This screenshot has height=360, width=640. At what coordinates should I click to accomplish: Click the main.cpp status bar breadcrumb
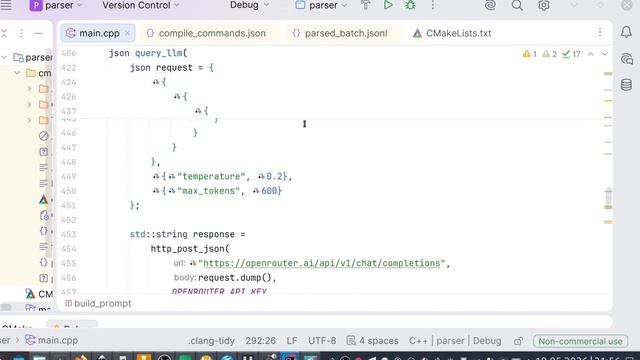click(51, 340)
